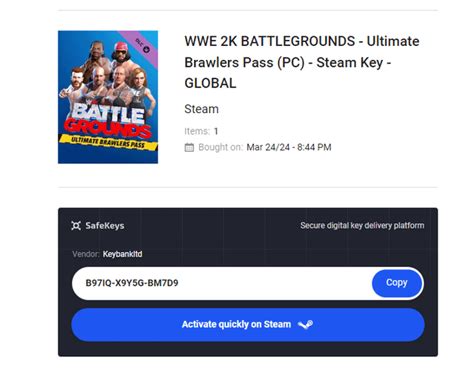This screenshot has width=474, height=372.
Task: Click Ultimate Brawlers Pass banner on cover
Action: coord(108,142)
